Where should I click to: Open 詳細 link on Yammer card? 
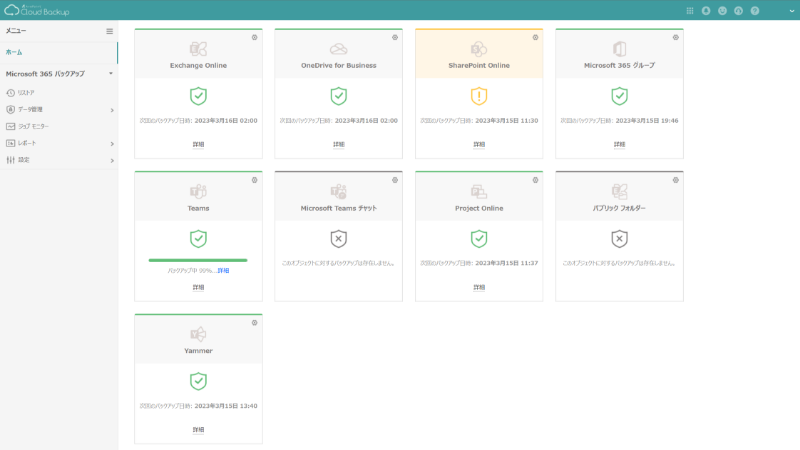point(198,430)
